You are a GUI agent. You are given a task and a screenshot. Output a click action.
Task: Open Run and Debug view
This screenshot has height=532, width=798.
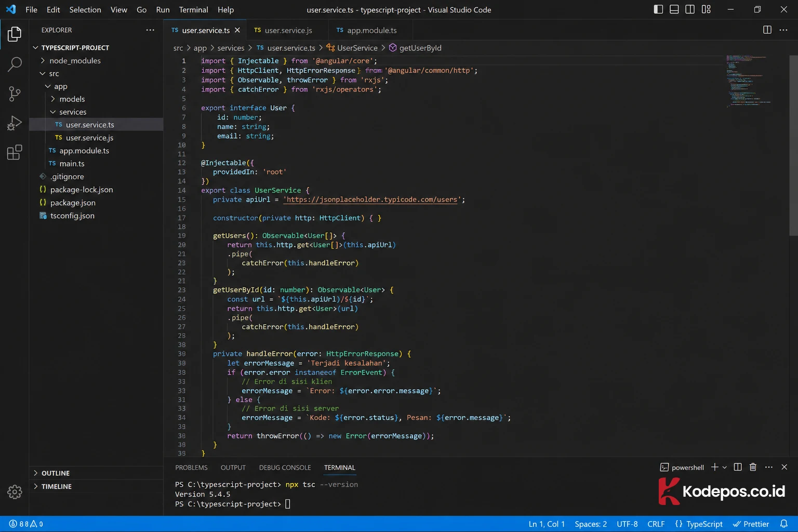click(15, 123)
